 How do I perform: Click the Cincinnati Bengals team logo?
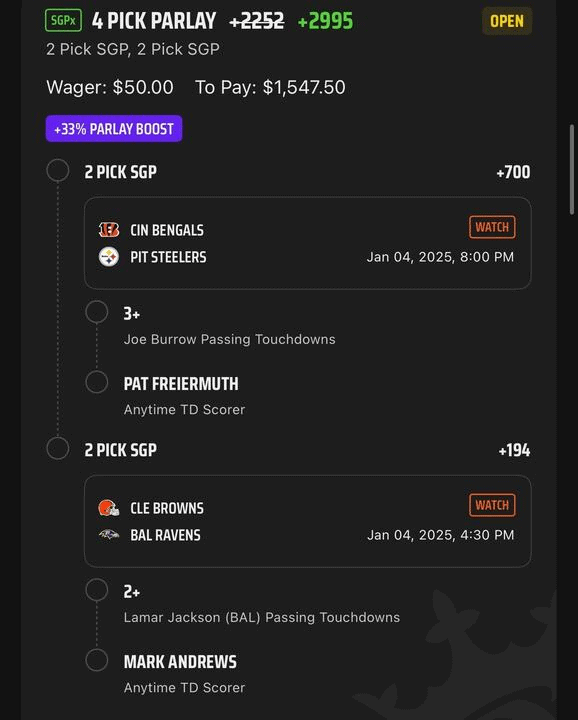(109, 230)
